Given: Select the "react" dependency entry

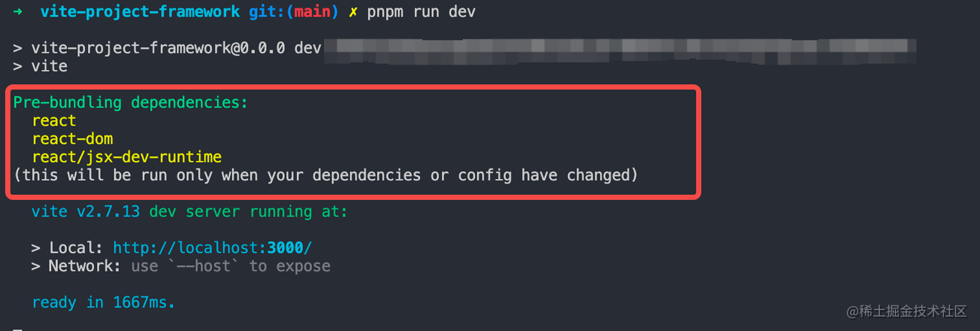Looking at the screenshot, I should [x=54, y=120].
